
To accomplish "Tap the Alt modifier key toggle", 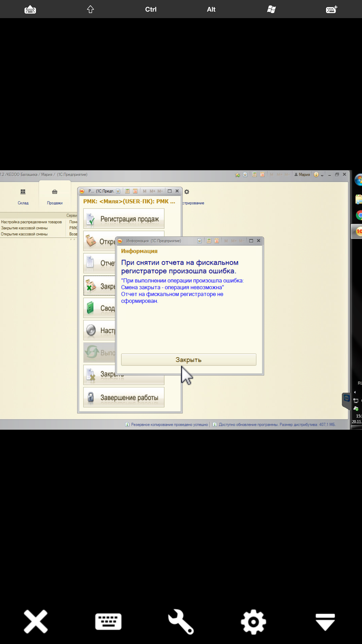I will (211, 9).
